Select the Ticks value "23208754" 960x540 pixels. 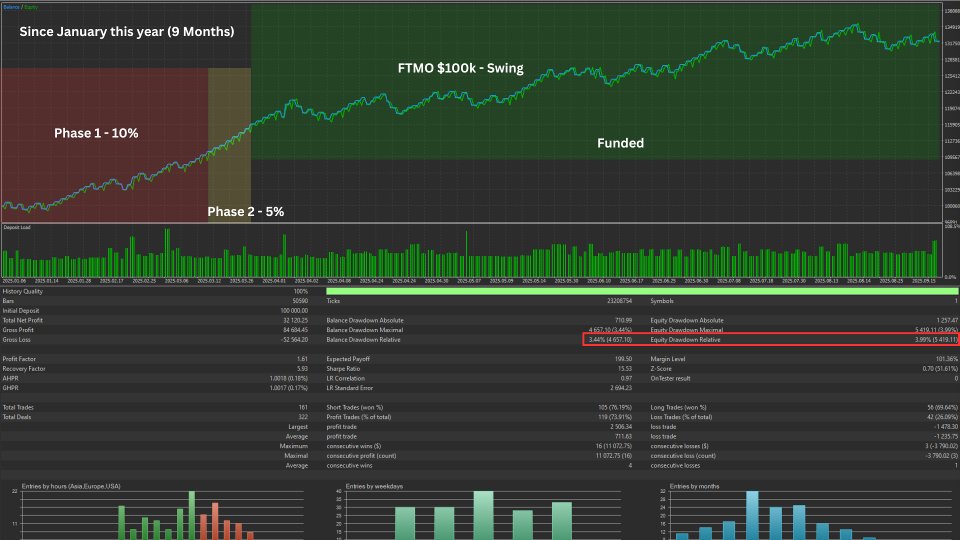[620, 301]
